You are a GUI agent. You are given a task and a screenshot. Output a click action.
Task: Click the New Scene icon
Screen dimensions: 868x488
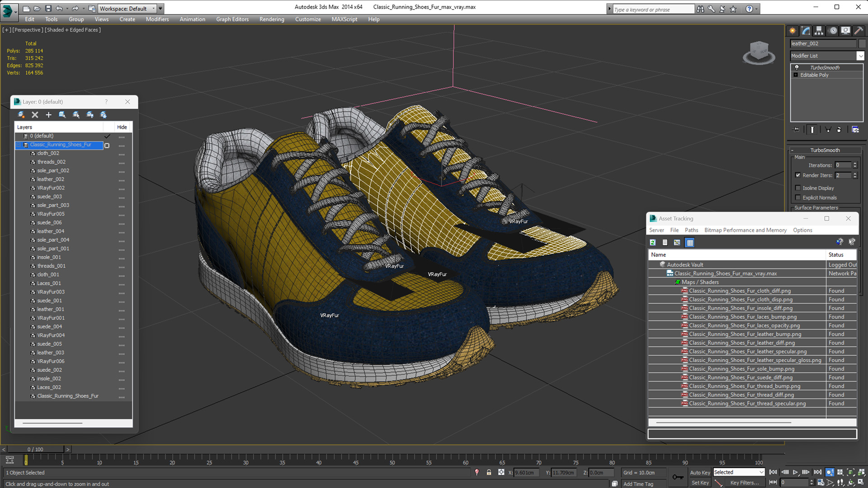pyautogui.click(x=26, y=8)
